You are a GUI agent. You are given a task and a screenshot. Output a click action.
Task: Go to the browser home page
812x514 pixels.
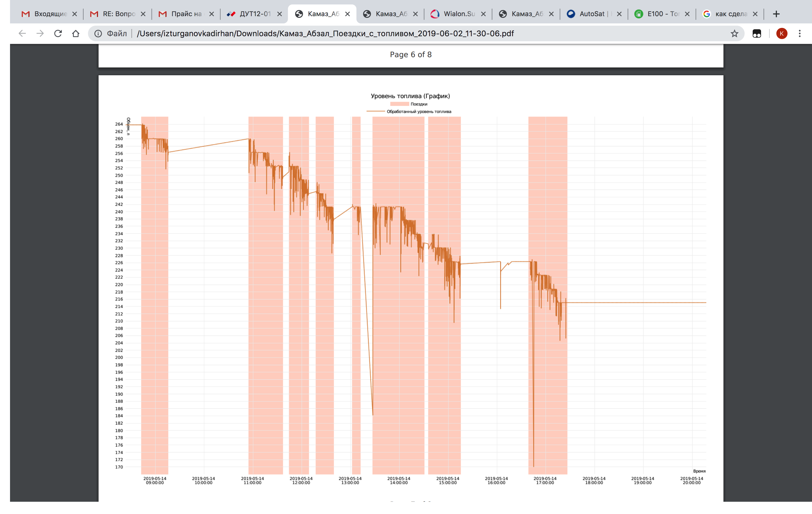75,33
